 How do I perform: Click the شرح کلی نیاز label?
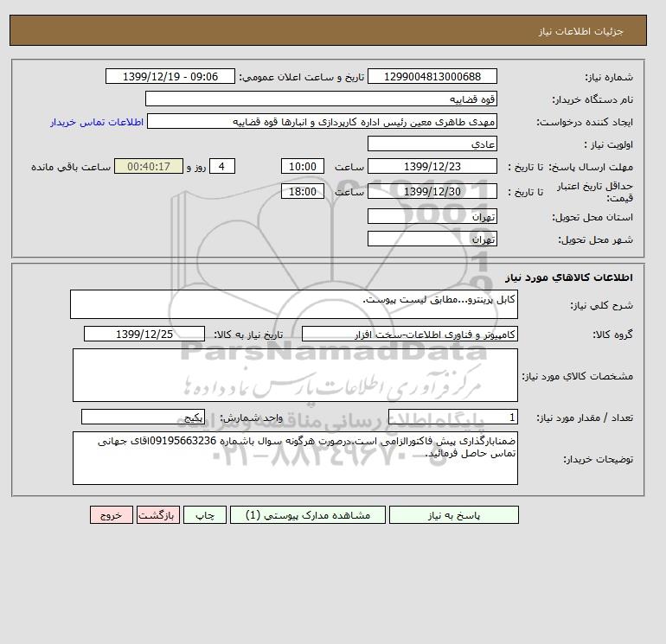601,305
